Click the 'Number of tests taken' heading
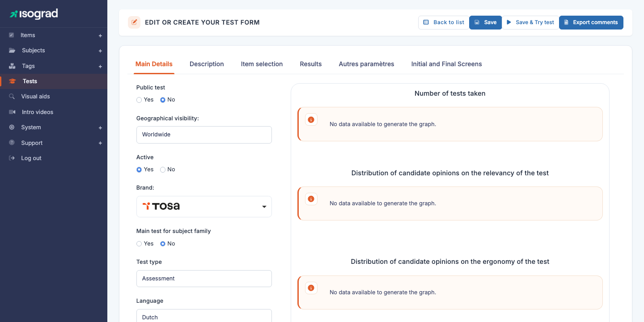The image size is (644, 322). [x=450, y=93]
